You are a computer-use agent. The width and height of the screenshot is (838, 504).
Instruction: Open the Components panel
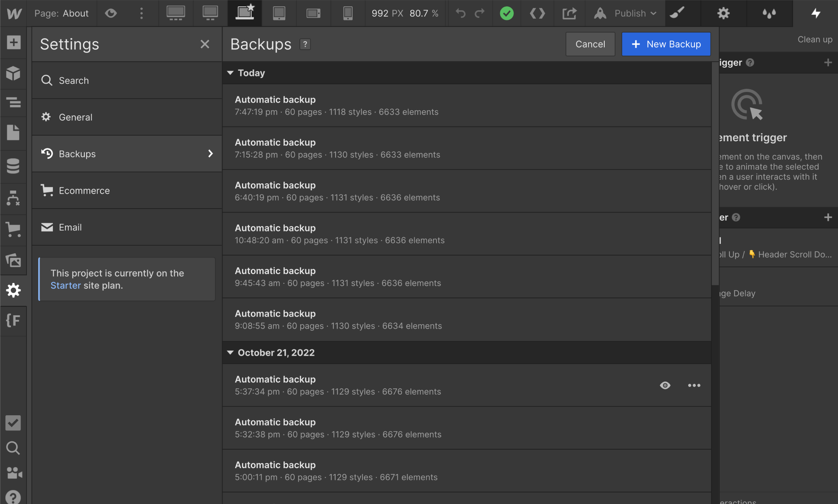13,73
